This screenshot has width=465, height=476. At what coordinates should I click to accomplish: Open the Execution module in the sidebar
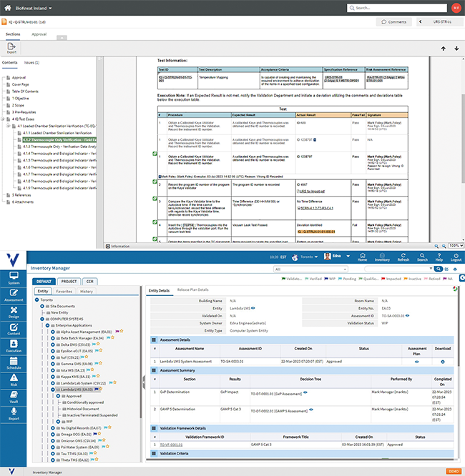coord(14,346)
